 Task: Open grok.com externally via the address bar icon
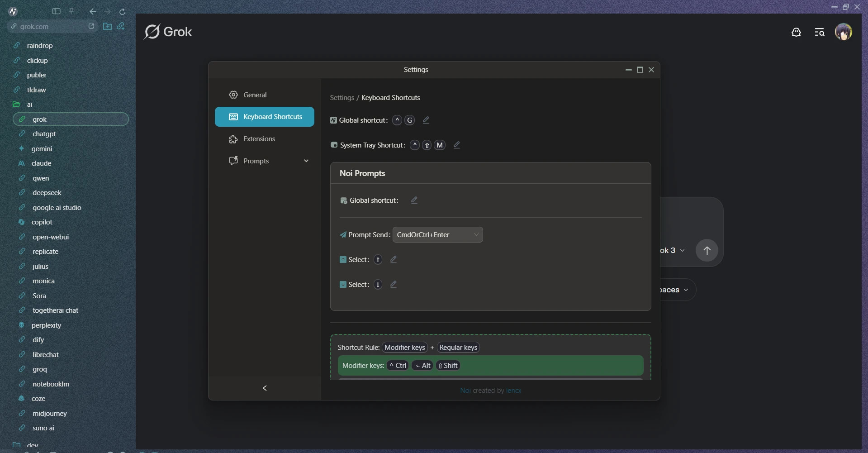91,26
